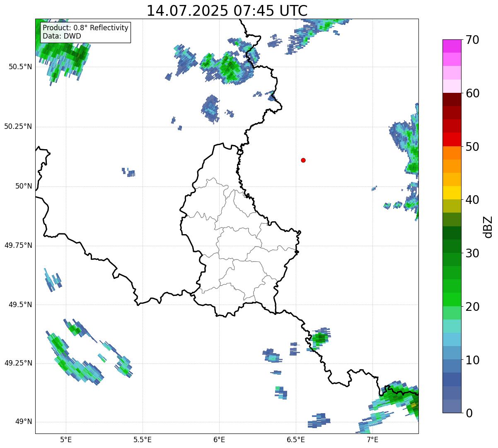Click the latitude label 49.75°N
498x448 pixels.
click(18, 245)
